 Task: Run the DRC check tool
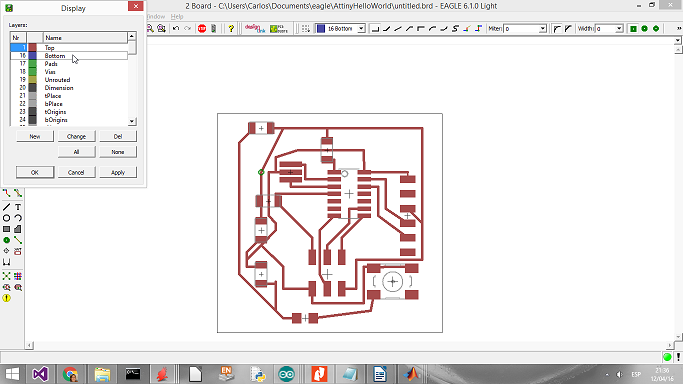[x=18, y=287]
